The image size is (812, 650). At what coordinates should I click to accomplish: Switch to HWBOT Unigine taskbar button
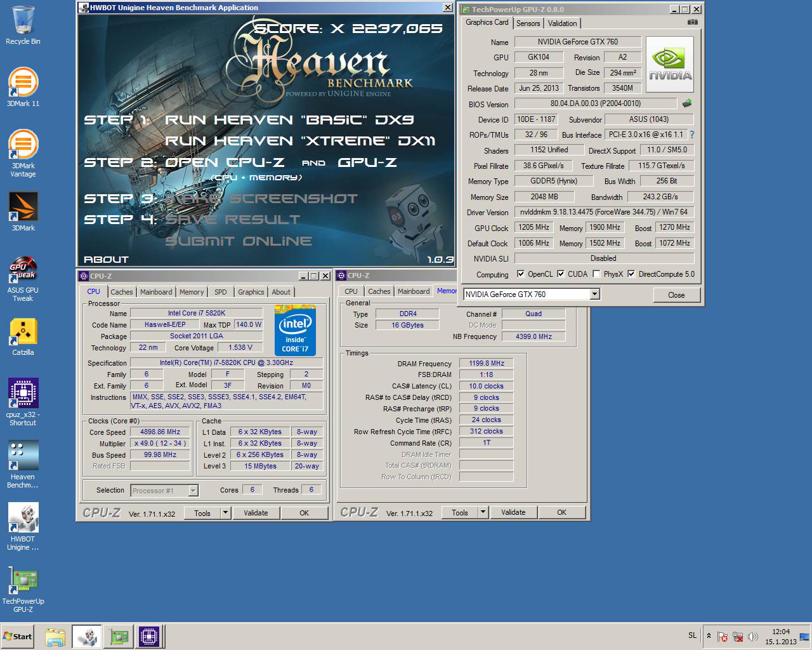point(86,637)
